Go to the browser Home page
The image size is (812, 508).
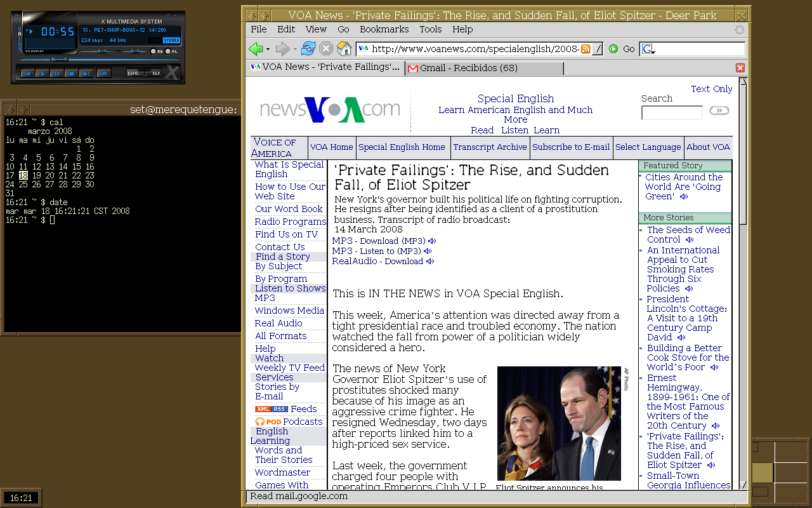click(344, 49)
